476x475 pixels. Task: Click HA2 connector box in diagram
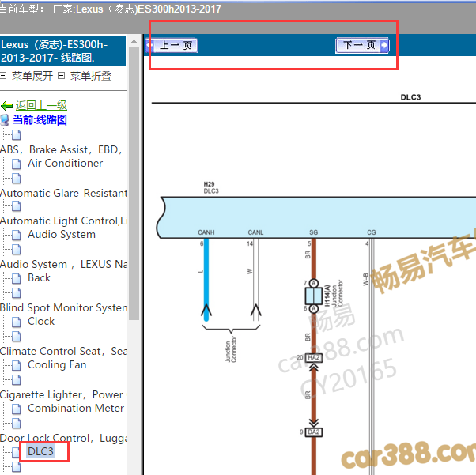314,357
